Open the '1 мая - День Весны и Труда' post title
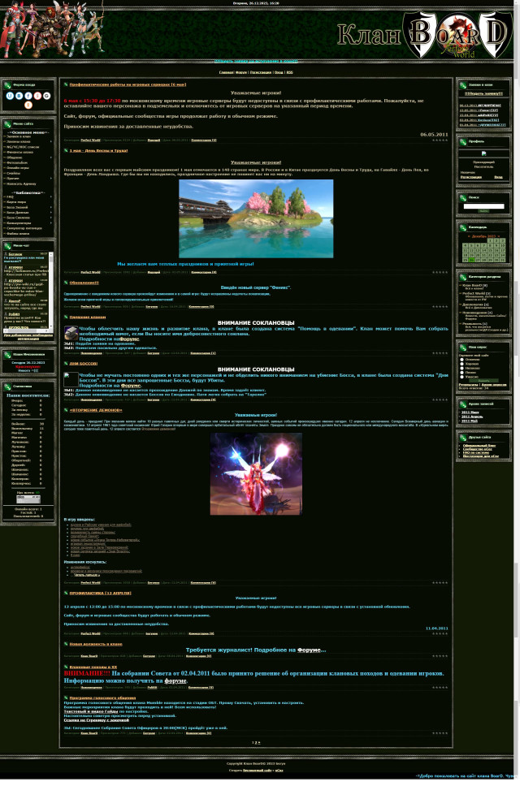 click(98, 151)
